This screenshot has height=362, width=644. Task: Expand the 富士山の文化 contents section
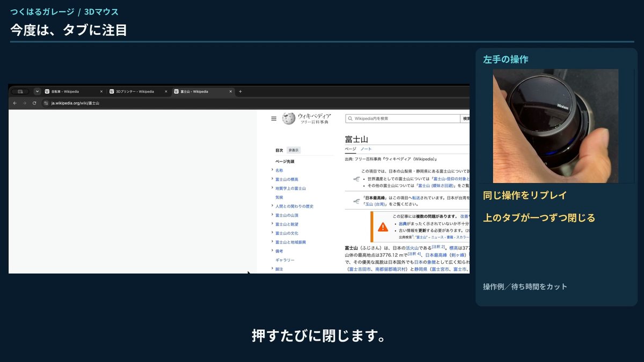point(273,233)
